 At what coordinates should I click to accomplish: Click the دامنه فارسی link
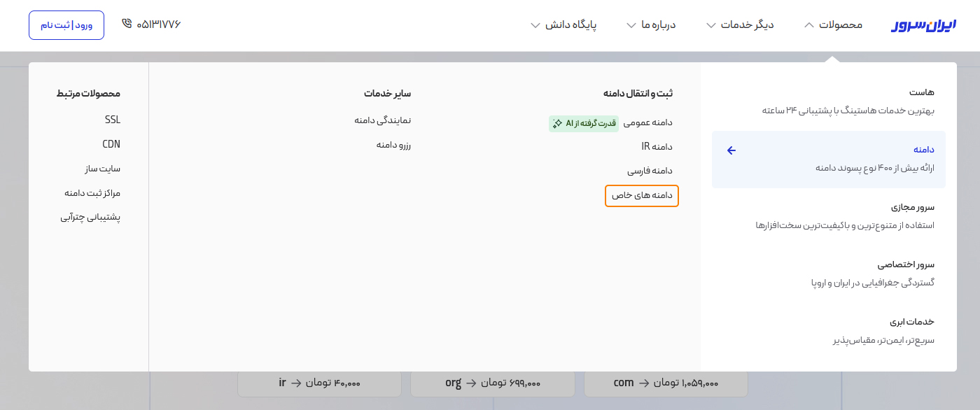650,171
